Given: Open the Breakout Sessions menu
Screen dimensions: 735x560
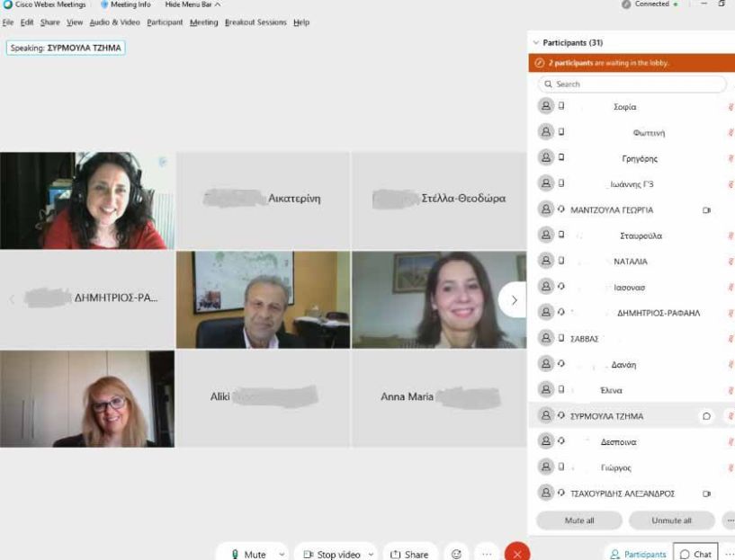Looking at the screenshot, I should (255, 22).
